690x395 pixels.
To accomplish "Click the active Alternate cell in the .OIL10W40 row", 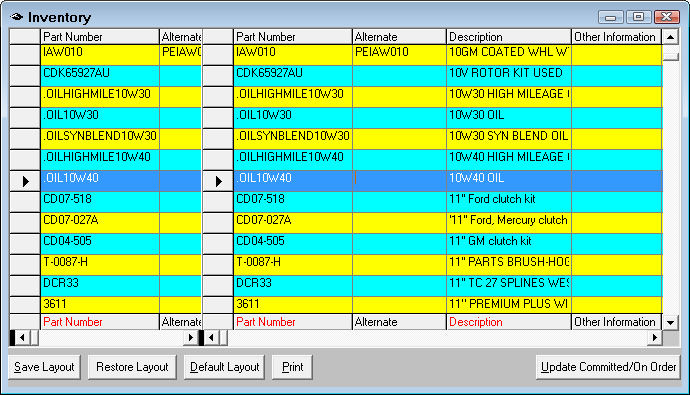I will [x=399, y=181].
